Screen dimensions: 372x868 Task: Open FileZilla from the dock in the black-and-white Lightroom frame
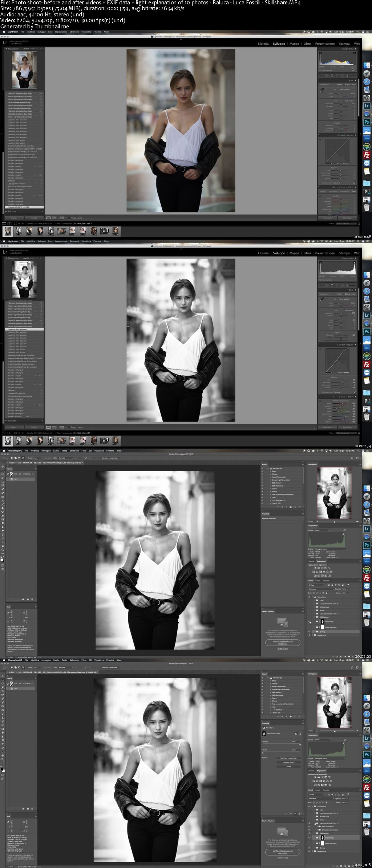pos(367,364)
